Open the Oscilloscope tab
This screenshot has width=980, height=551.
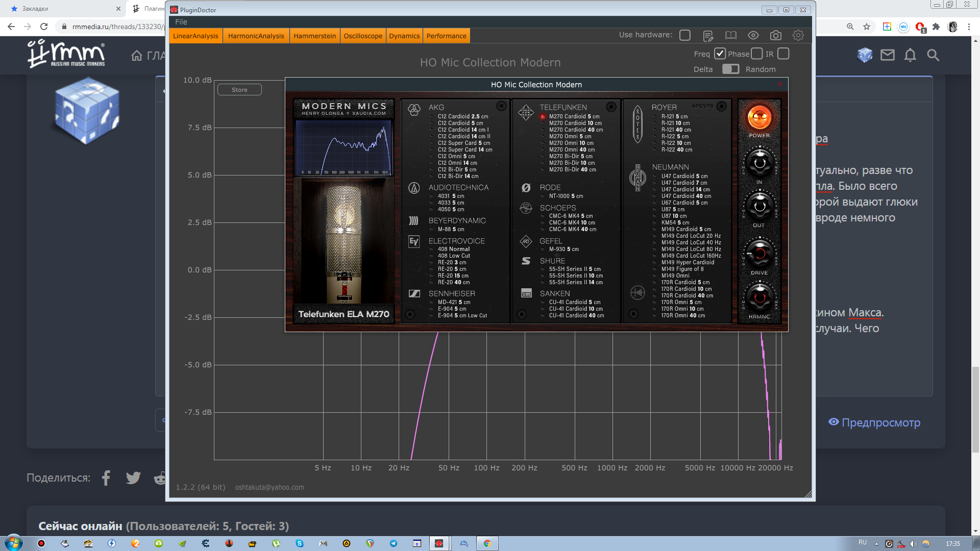coord(363,36)
